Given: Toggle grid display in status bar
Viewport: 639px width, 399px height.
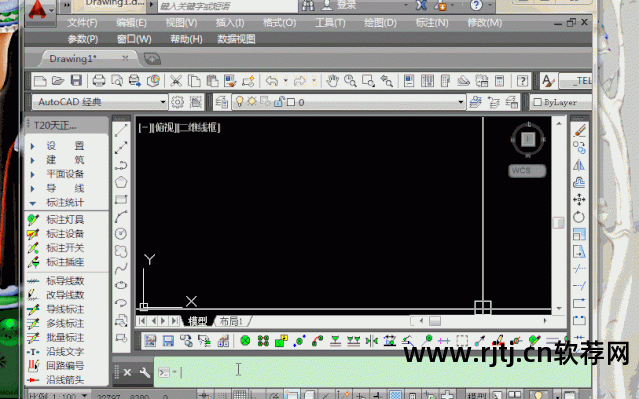Looking at the screenshot, I should (x=239, y=395).
